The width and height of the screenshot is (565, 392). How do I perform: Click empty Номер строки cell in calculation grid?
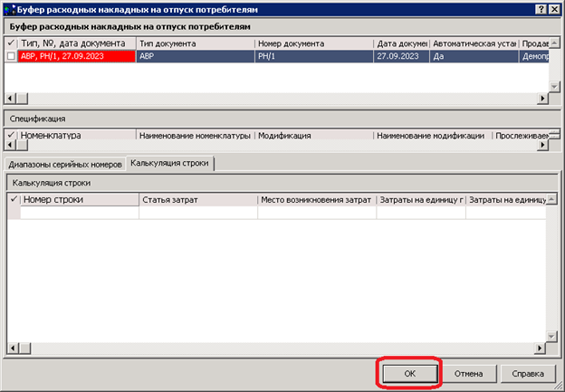tap(79, 213)
